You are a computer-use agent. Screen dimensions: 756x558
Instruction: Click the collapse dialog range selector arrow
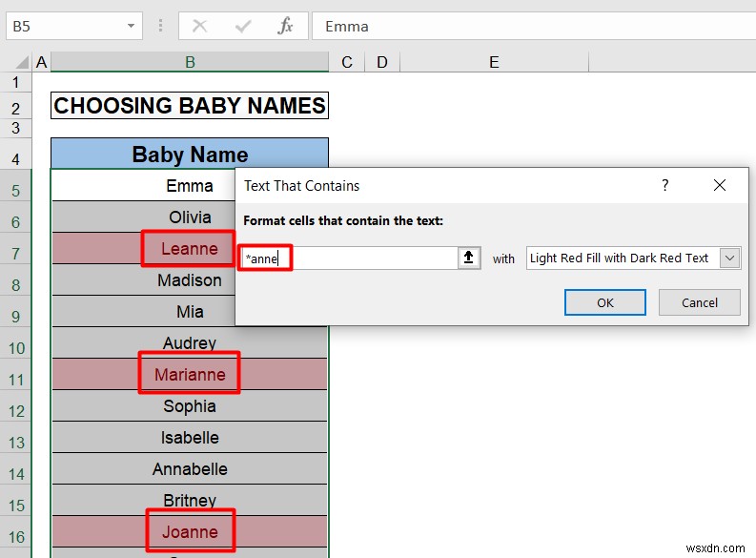pos(469,258)
